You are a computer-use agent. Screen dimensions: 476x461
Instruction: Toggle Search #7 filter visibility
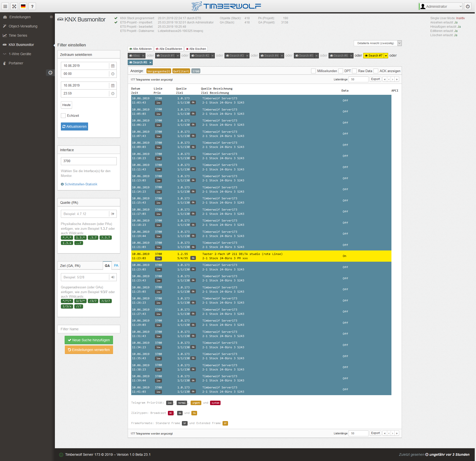click(x=373, y=56)
